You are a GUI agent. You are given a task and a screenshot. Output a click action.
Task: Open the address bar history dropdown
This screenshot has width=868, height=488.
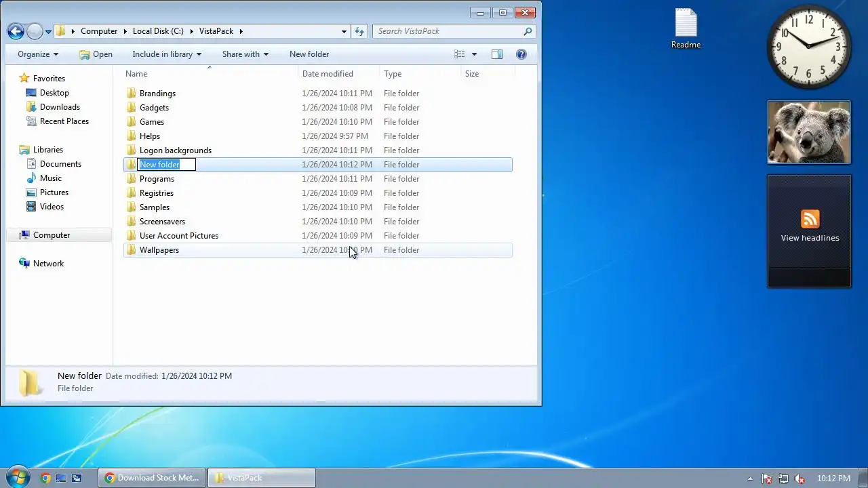click(344, 31)
